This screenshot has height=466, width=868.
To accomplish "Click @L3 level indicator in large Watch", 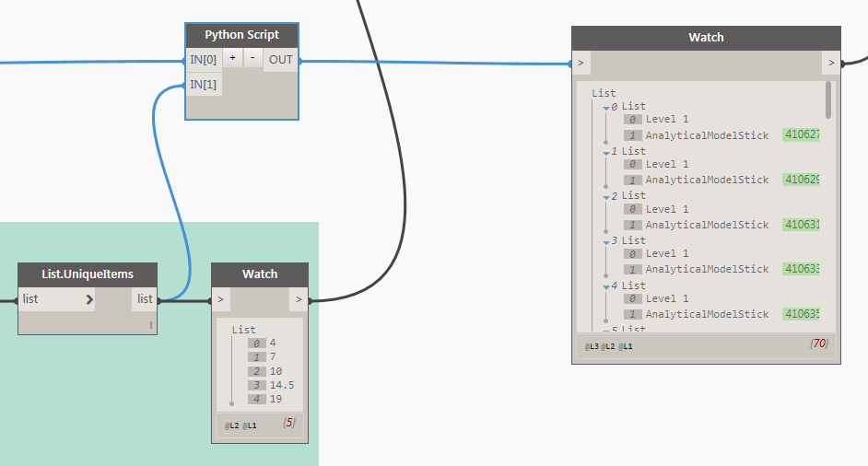I will 592,346.
